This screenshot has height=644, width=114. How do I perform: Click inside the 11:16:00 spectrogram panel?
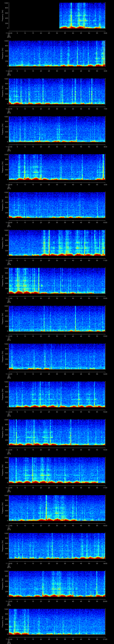coord(57,470)
